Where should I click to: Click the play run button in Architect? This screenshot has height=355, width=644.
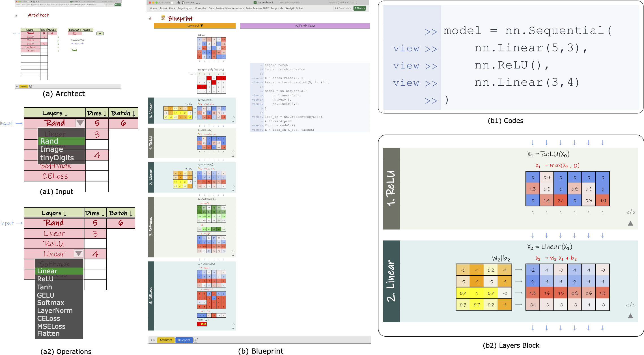pyautogui.click(x=100, y=33)
